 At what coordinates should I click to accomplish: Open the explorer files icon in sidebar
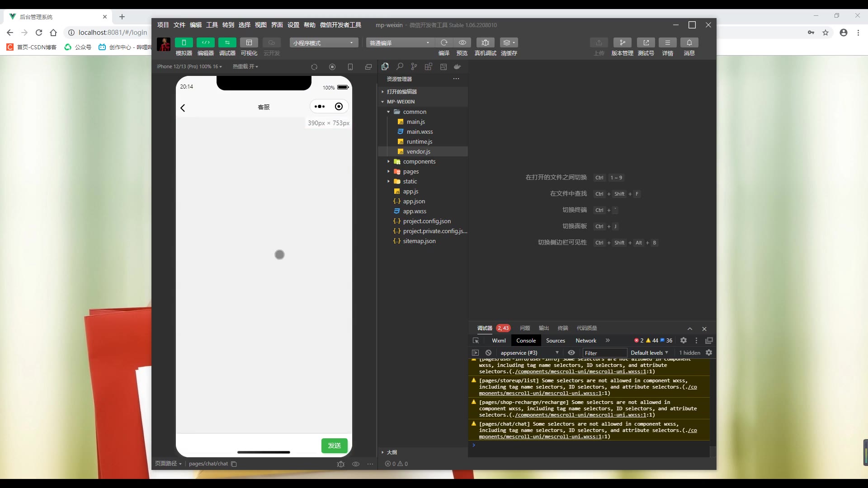pyautogui.click(x=385, y=66)
